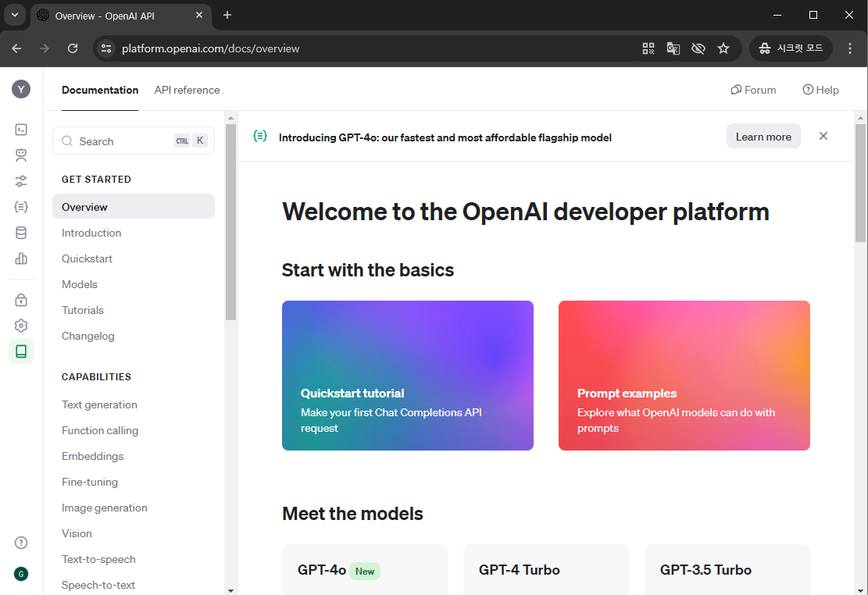Open the Help link
Screen dimensions: 868x595
(x=821, y=90)
